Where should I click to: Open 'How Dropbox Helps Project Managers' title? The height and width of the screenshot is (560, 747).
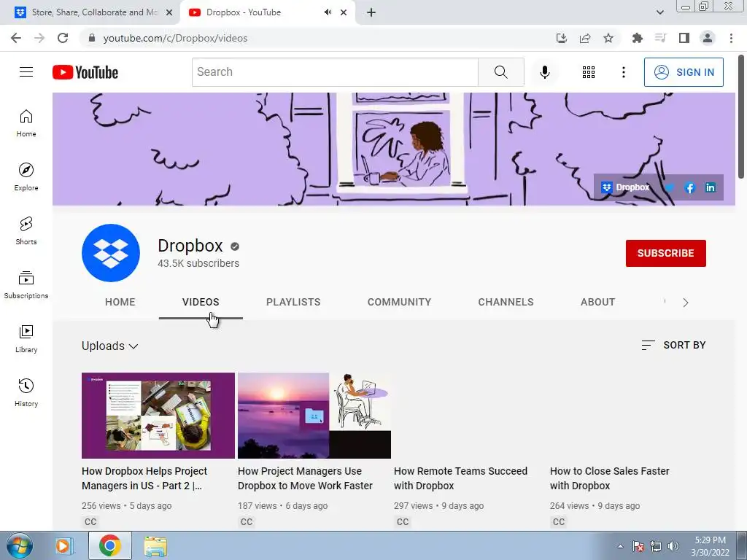pyautogui.click(x=144, y=478)
